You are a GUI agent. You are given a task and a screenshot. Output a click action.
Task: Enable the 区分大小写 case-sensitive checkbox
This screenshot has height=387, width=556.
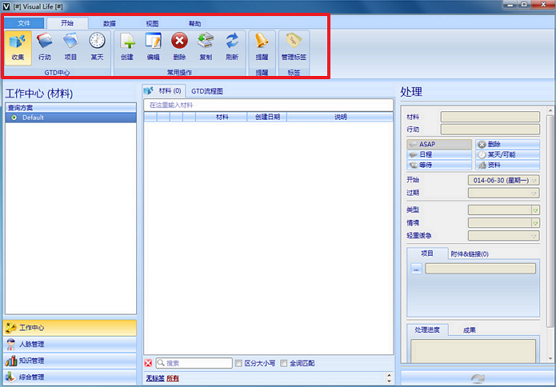coord(239,363)
